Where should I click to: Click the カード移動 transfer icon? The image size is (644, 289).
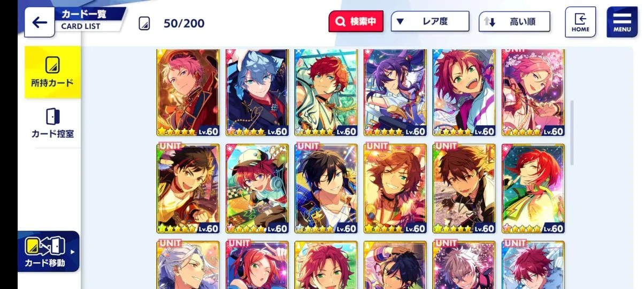point(45,246)
